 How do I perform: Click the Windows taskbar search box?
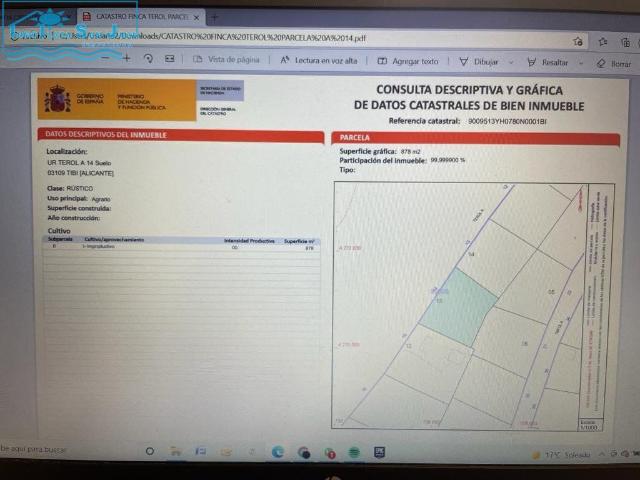pyautogui.click(x=60, y=451)
